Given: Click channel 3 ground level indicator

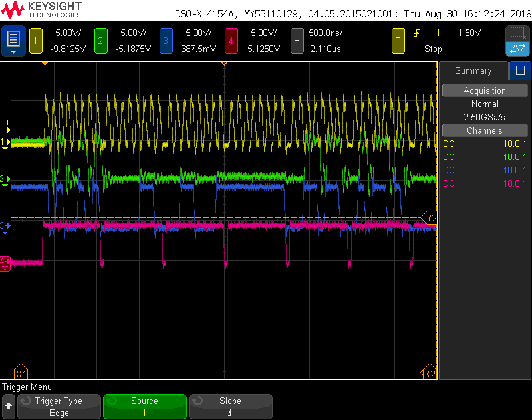Looking at the screenshot, I should 5,227.
